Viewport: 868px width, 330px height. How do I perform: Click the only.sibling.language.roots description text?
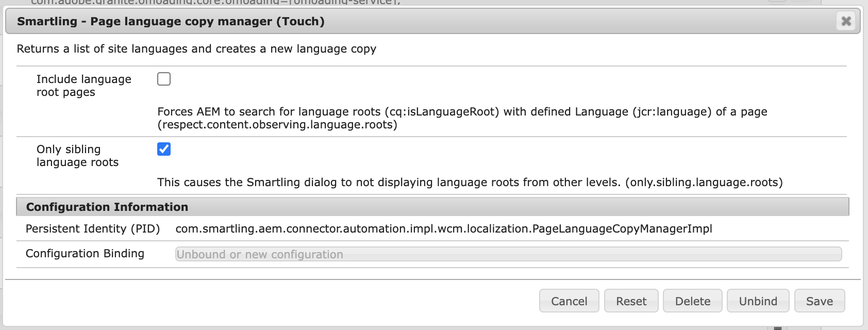tap(470, 183)
